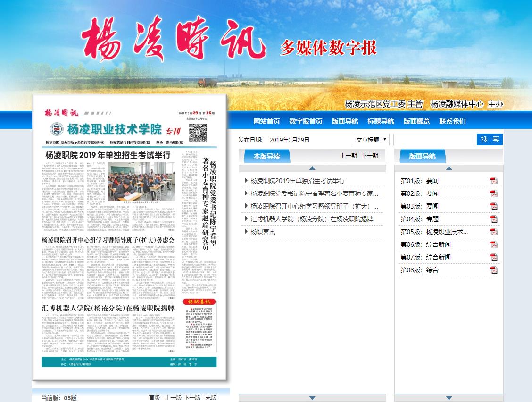Click the newspaper page 05 thumbnail

tap(129, 238)
